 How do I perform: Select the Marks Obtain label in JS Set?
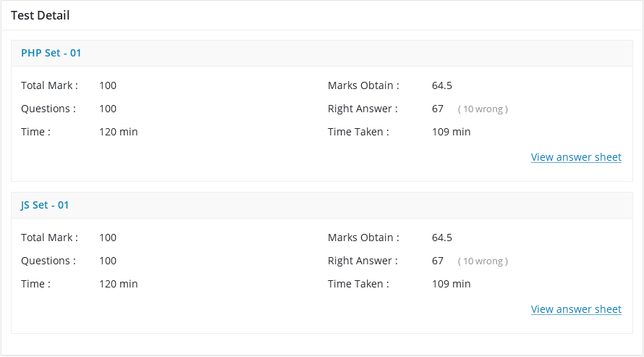[363, 238]
